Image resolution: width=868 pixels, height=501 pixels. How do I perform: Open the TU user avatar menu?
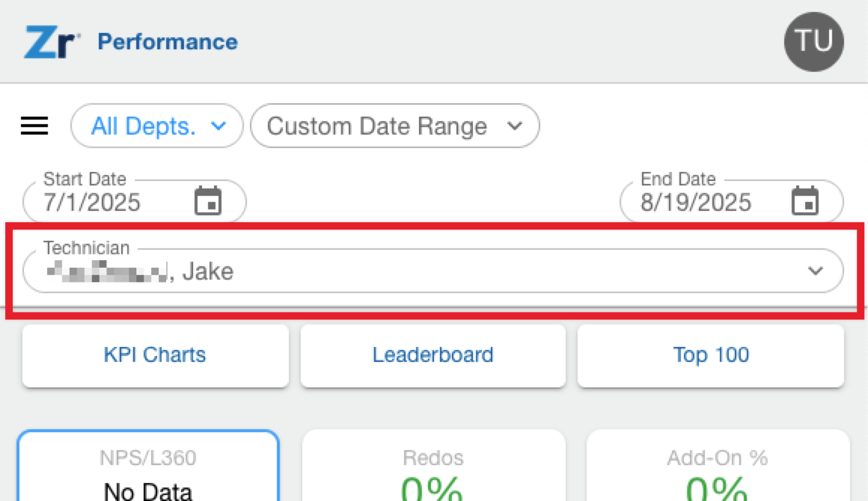pos(814,41)
